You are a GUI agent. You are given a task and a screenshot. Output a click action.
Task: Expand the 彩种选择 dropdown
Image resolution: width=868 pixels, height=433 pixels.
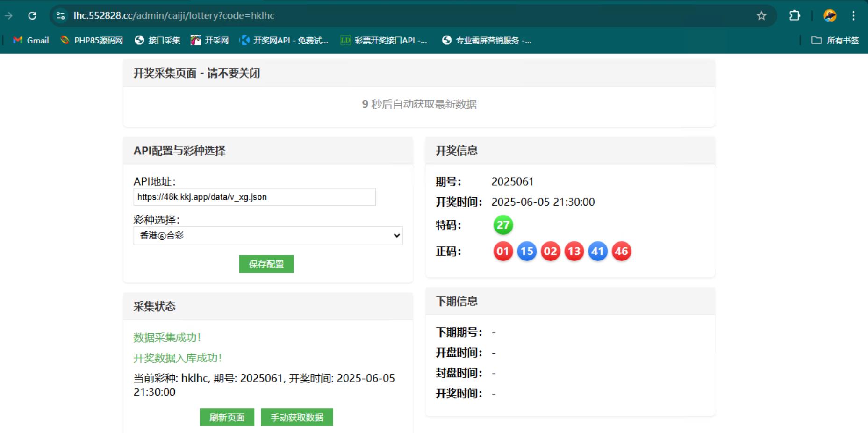point(268,236)
